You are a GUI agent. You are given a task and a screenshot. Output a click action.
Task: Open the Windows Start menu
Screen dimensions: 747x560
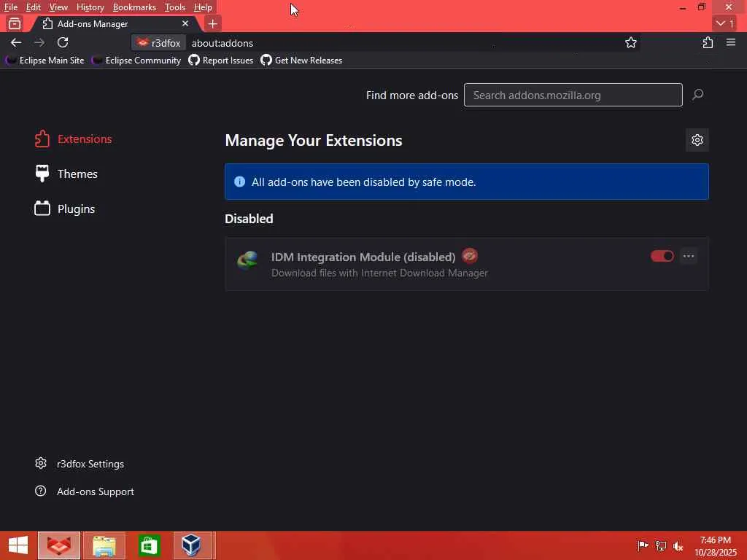tap(18, 545)
